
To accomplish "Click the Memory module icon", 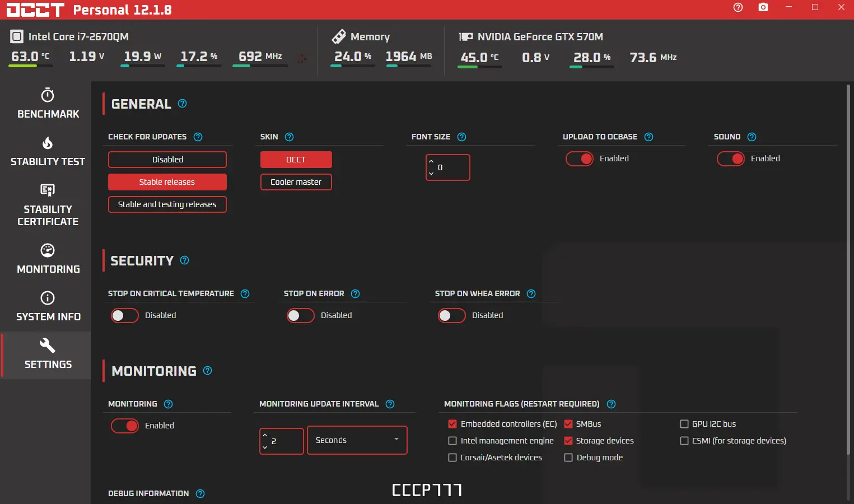I will [339, 37].
